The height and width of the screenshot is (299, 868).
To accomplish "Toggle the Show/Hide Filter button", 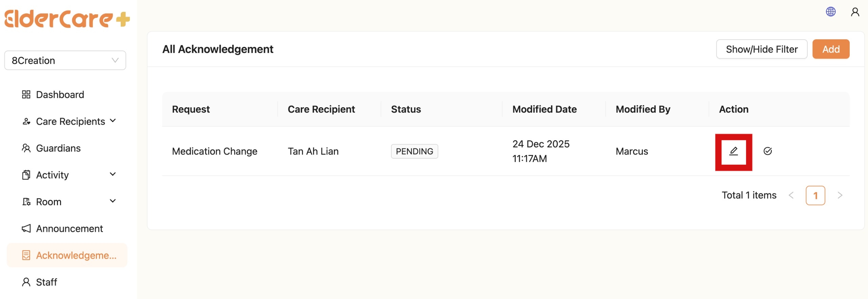I will pyautogui.click(x=761, y=49).
